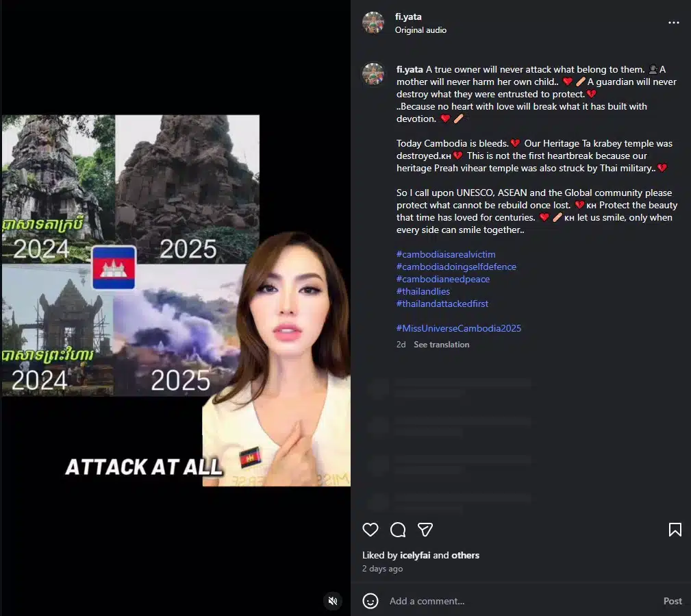The height and width of the screenshot is (616, 691).
Task: Open the three-dot post options menu
Action: [674, 22]
